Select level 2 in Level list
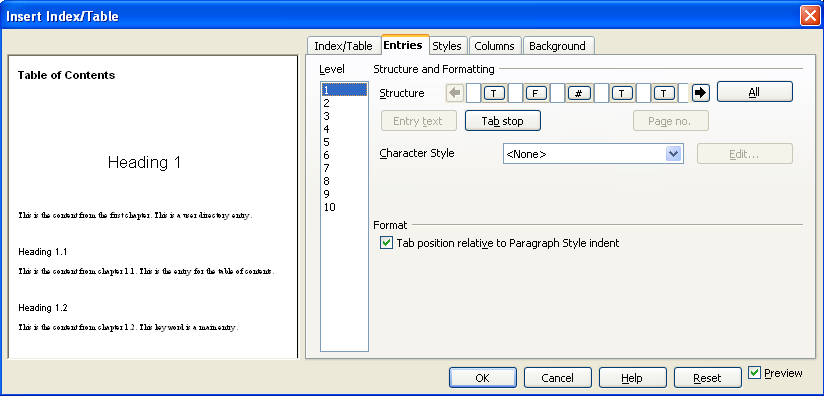The image size is (824, 396). click(344, 103)
